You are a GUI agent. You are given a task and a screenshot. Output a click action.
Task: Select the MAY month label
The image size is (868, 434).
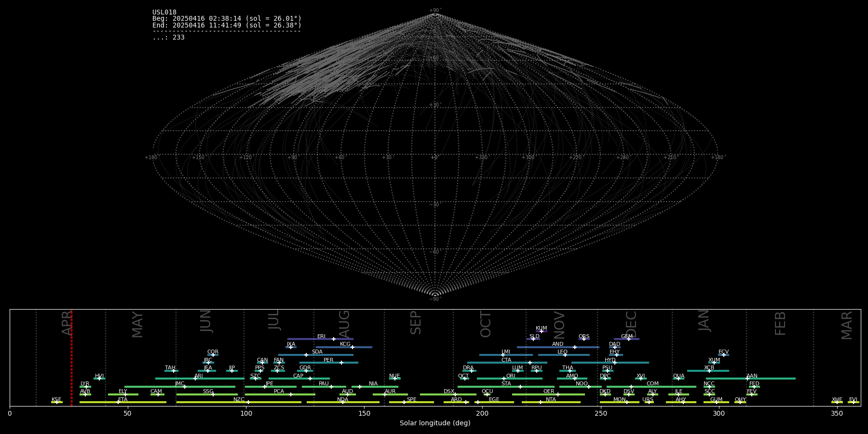click(137, 324)
